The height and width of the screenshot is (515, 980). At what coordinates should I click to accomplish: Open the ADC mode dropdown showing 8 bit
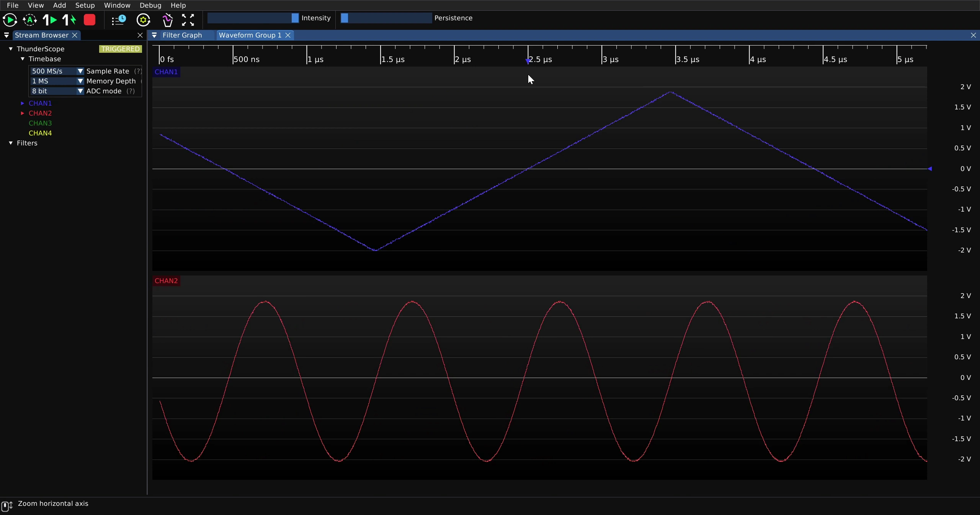coord(57,91)
